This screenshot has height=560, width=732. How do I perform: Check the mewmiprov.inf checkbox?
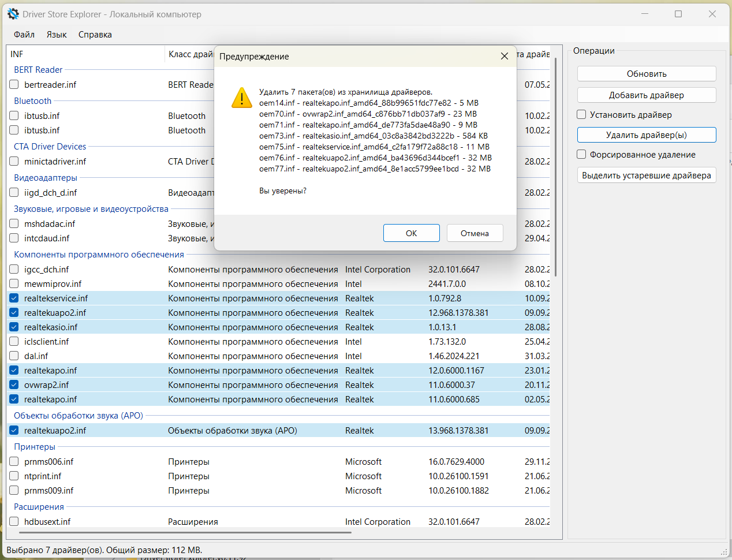[14, 284]
